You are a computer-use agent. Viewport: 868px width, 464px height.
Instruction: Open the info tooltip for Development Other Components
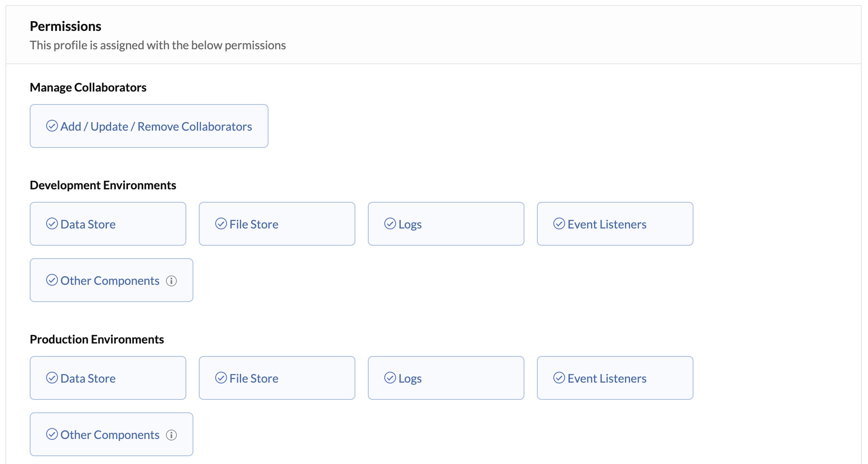coord(172,280)
